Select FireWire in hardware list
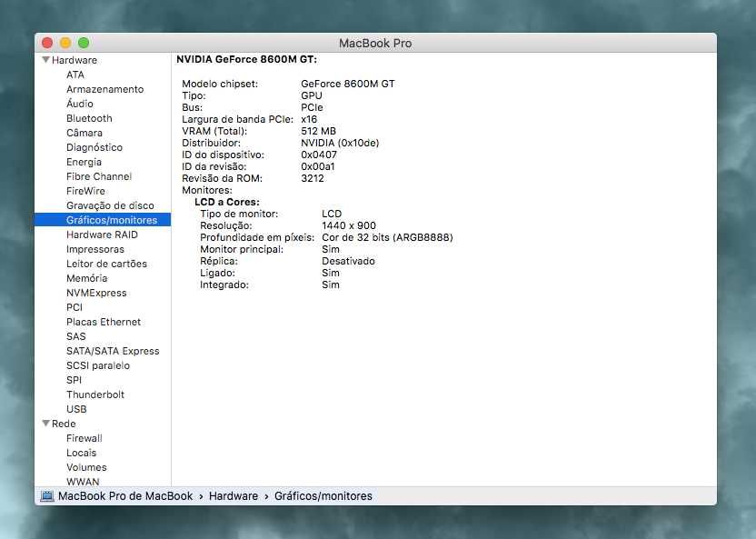This screenshot has height=539, width=756. pyautogui.click(x=85, y=191)
